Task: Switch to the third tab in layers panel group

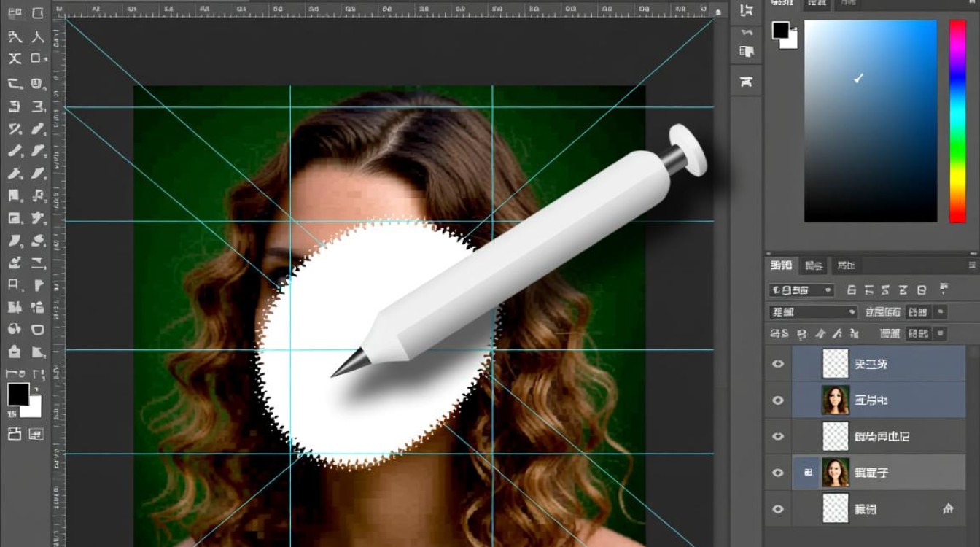Action: point(846,265)
